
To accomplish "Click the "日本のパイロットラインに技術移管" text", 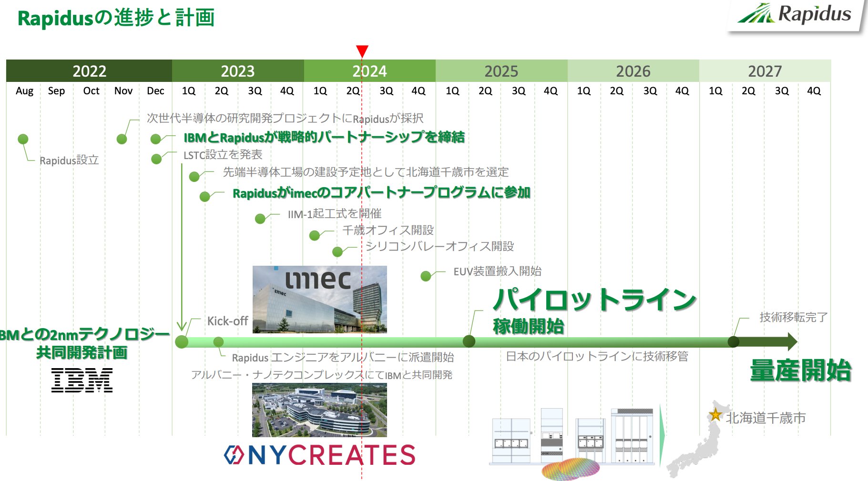I will (597, 356).
